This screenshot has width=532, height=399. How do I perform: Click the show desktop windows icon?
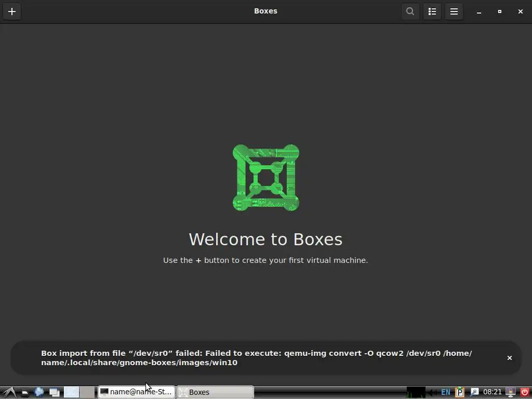(54, 393)
